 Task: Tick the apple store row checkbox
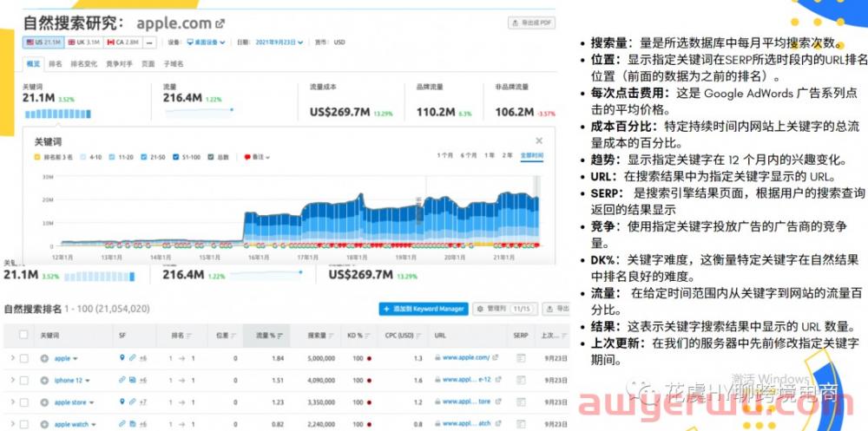click(23, 402)
